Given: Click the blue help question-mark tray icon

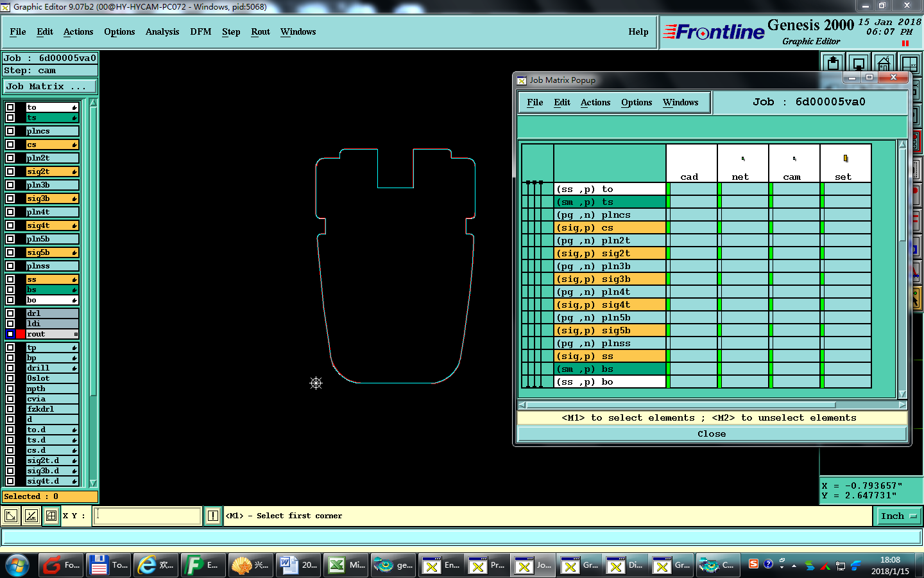Looking at the screenshot, I should pyautogui.click(x=768, y=564).
